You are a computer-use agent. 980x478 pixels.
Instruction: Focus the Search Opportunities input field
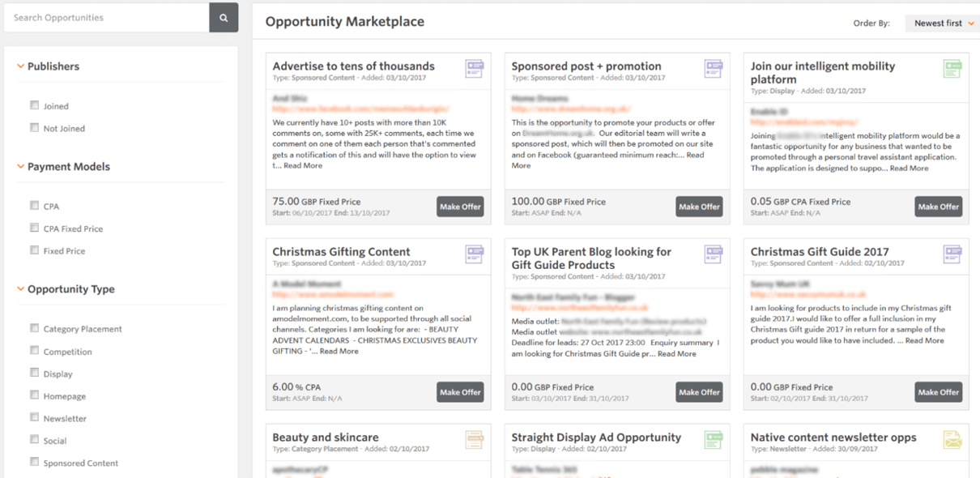106,18
